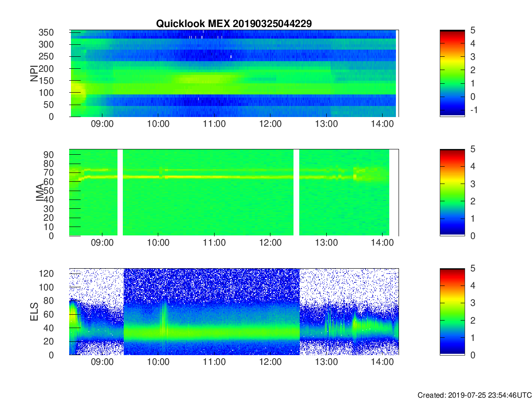Click the 12:00 label under the NPI plot
The image size is (532, 399).
click(270, 125)
